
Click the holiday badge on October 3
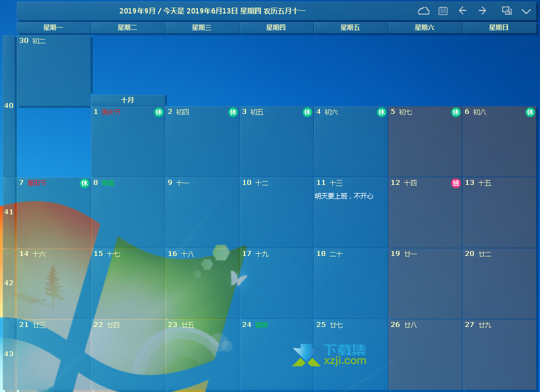[x=307, y=112]
